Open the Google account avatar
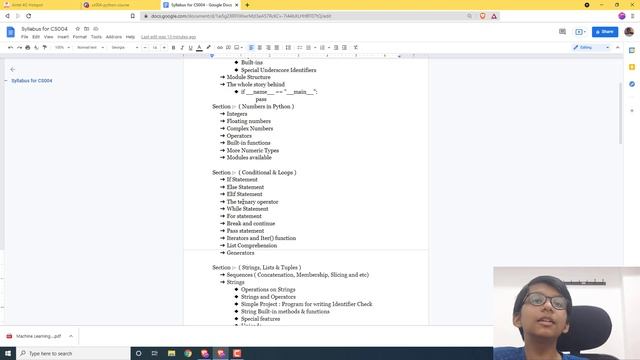The height and width of the screenshot is (360, 640). [629, 32]
